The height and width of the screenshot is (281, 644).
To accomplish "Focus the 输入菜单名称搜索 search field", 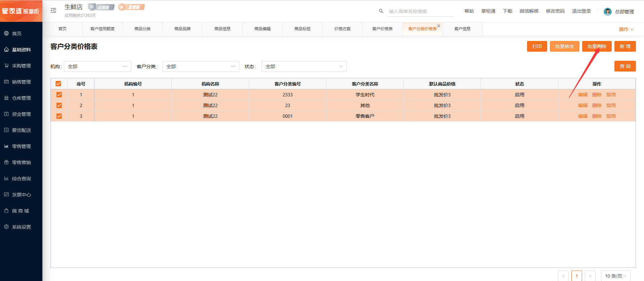I will [x=420, y=11].
